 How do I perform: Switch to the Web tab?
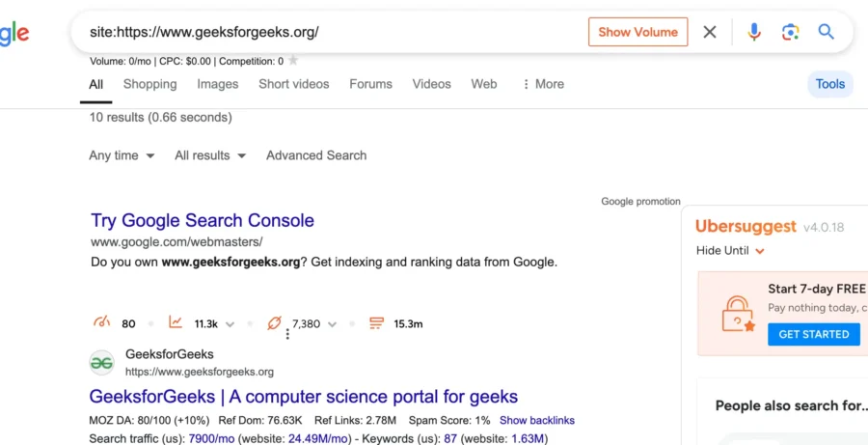pos(484,84)
